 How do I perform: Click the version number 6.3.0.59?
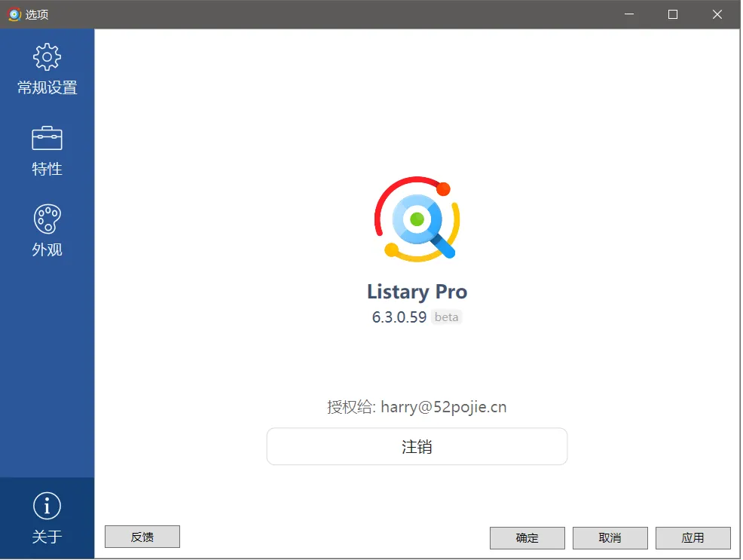399,317
